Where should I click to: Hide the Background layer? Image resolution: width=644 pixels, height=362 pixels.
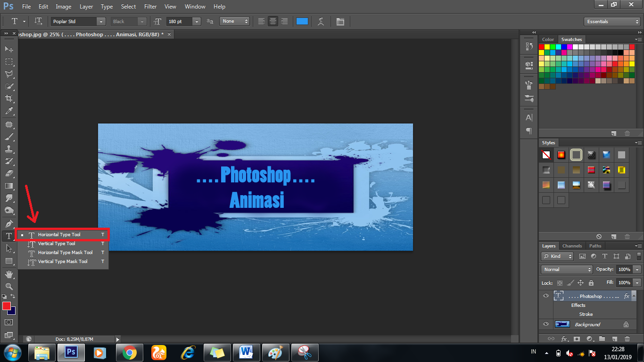(x=545, y=324)
